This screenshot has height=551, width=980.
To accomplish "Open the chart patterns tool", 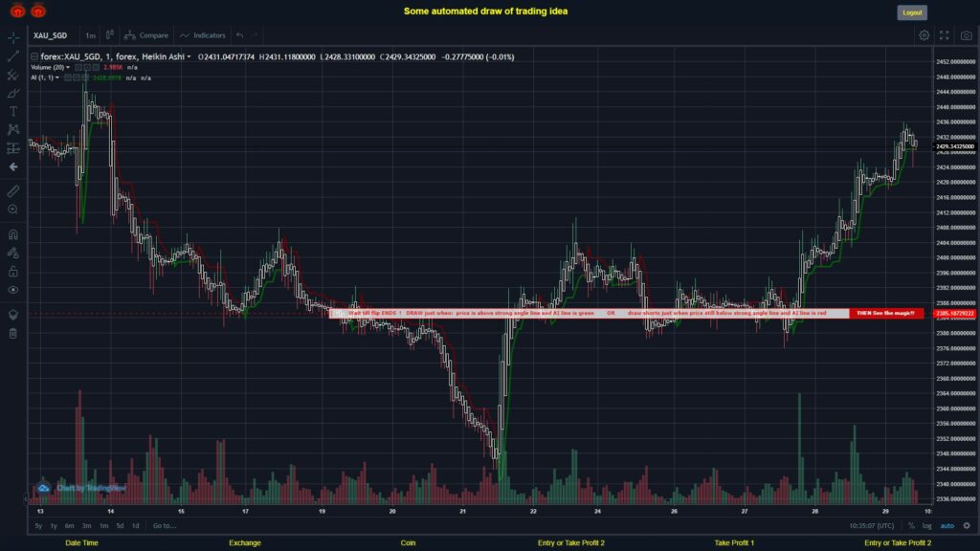I will point(13,129).
